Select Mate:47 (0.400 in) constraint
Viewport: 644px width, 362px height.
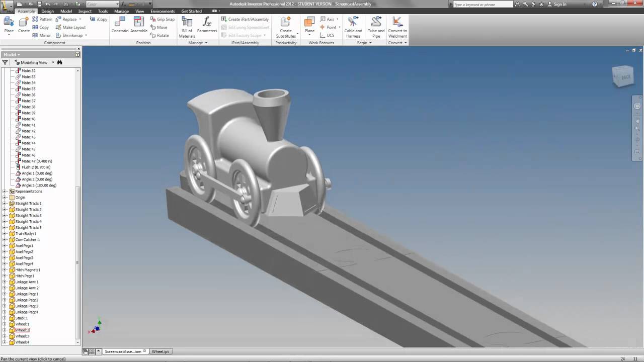33,161
